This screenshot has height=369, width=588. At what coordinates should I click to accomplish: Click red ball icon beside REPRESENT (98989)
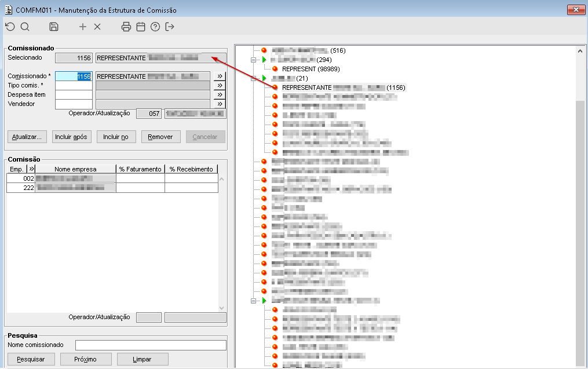[275, 69]
